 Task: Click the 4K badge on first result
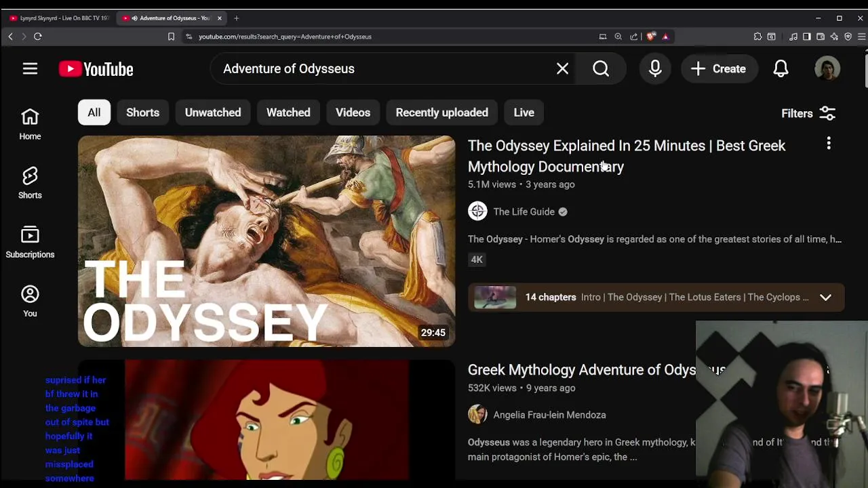[477, 260]
